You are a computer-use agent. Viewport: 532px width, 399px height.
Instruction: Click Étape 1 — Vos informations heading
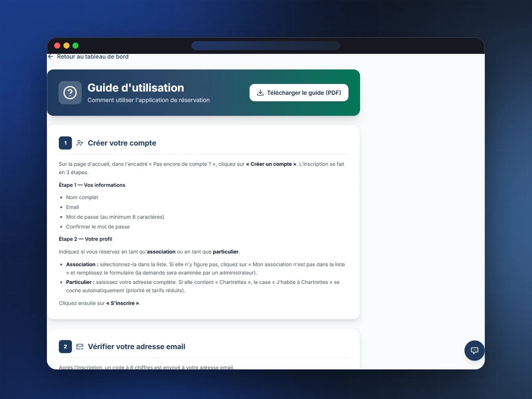[x=92, y=185]
